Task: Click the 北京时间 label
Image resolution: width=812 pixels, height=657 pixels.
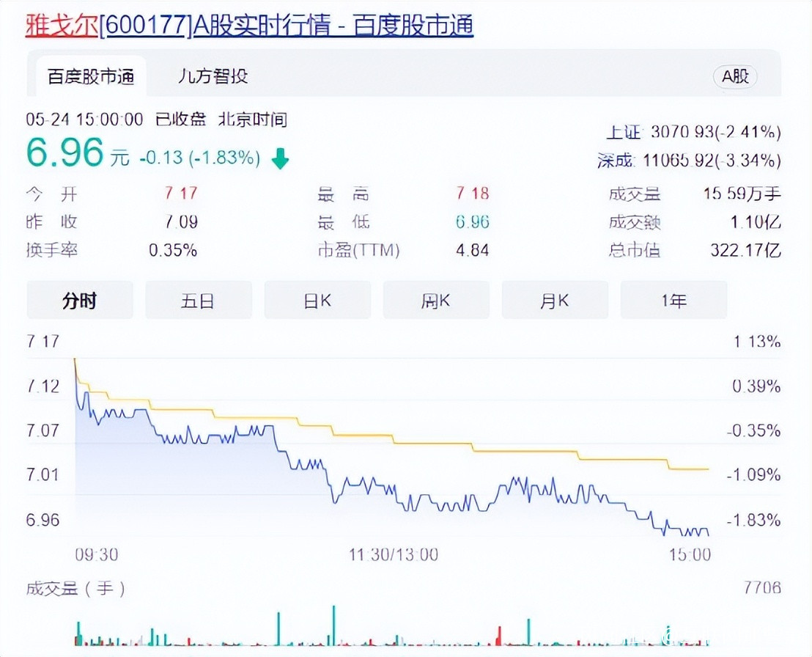Action: 253,120
